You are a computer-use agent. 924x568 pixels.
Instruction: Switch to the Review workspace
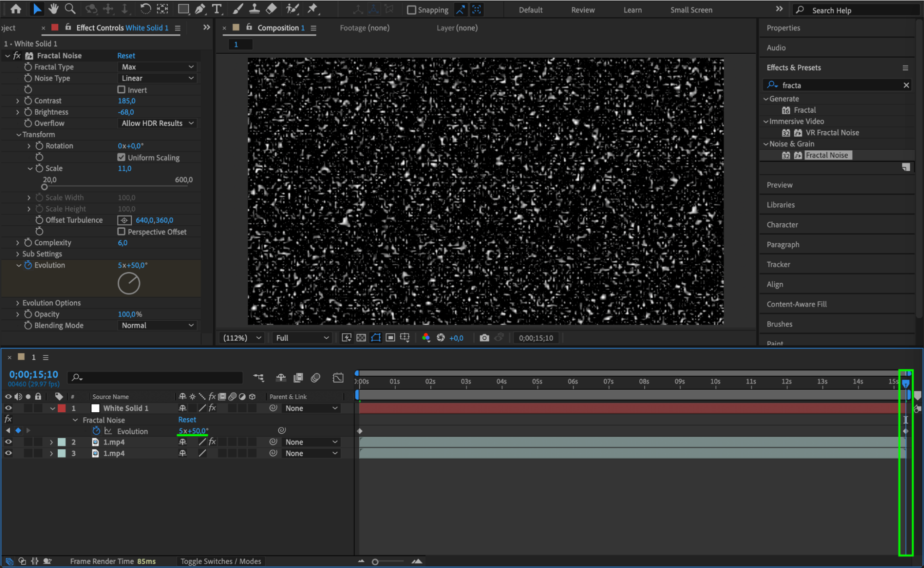click(582, 10)
